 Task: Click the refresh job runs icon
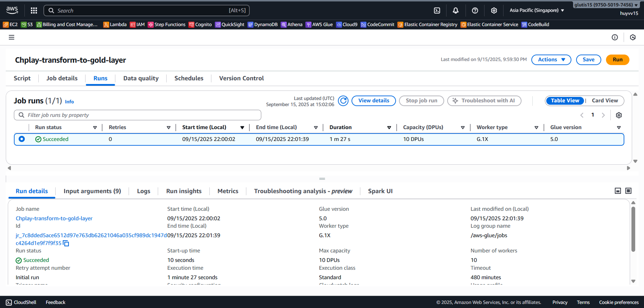[x=343, y=101]
